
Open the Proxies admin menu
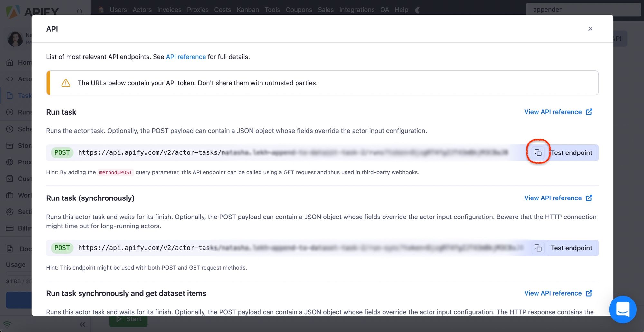[198, 10]
